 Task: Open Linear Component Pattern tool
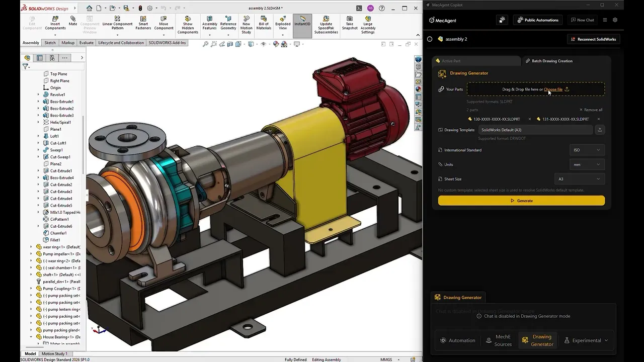[117, 23]
